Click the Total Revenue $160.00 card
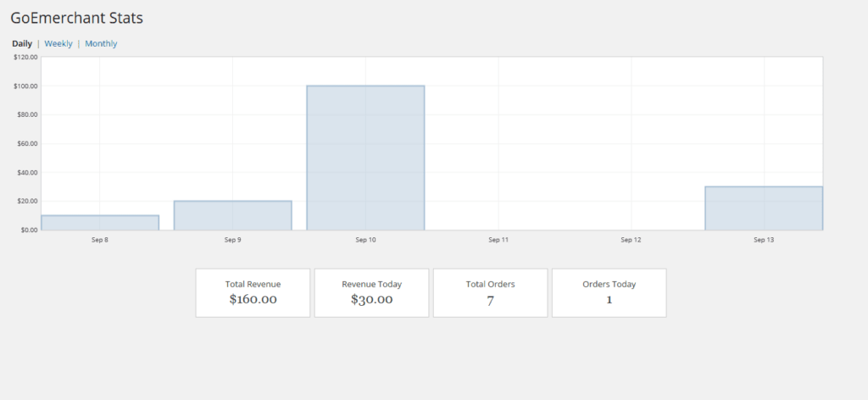Image resolution: width=868 pixels, height=400 pixels. pos(253,292)
